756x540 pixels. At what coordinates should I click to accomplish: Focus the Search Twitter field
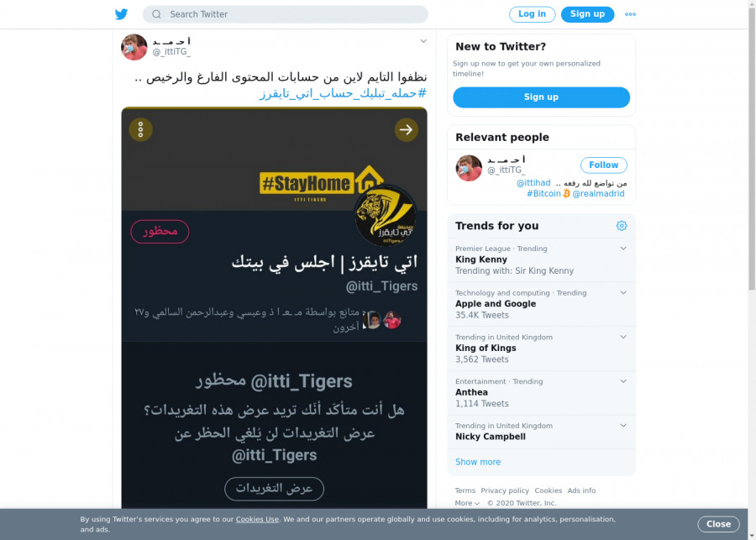coord(285,14)
